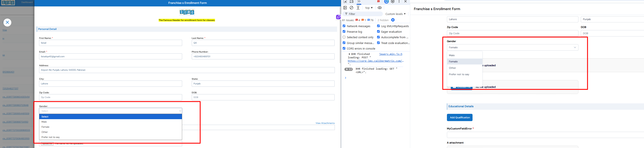This screenshot has height=148, width=644.
Task: Open the top context dropdown
Action: click(x=369, y=8)
